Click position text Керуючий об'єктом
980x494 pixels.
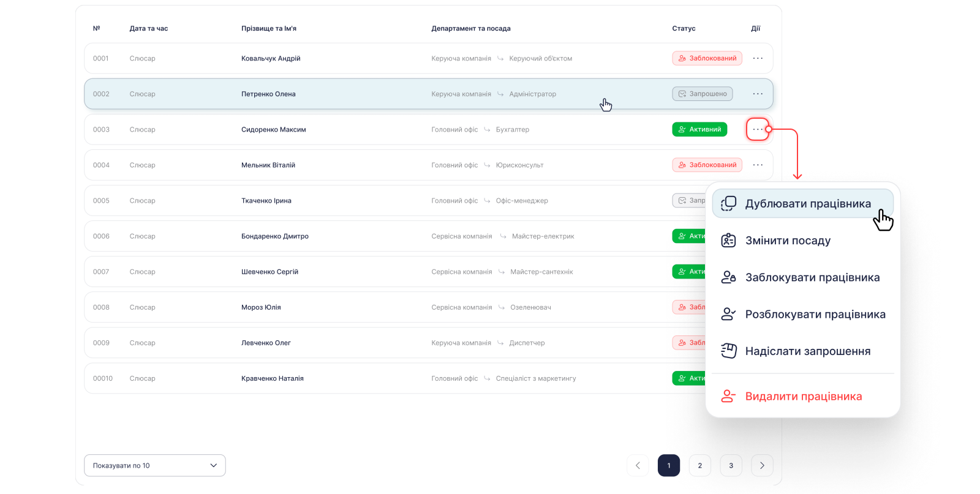541,58
